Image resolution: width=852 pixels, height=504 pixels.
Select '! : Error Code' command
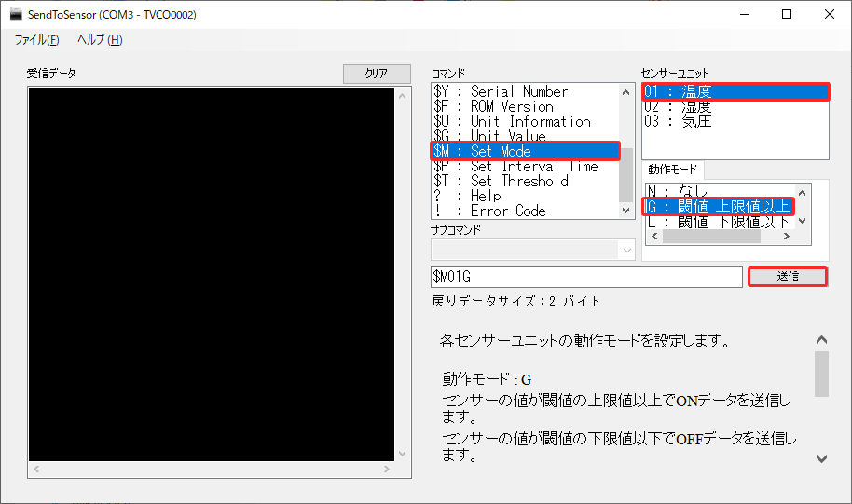526,211
